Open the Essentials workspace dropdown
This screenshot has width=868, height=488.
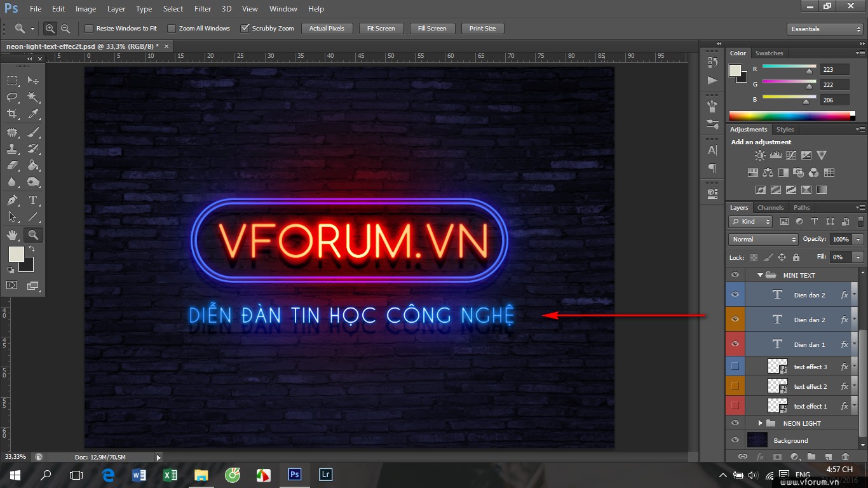coord(825,29)
